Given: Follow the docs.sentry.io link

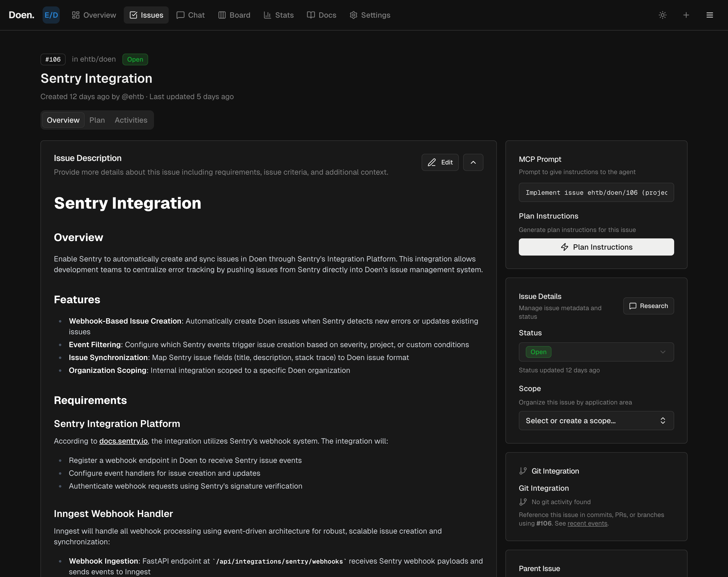Looking at the screenshot, I should click(x=123, y=441).
